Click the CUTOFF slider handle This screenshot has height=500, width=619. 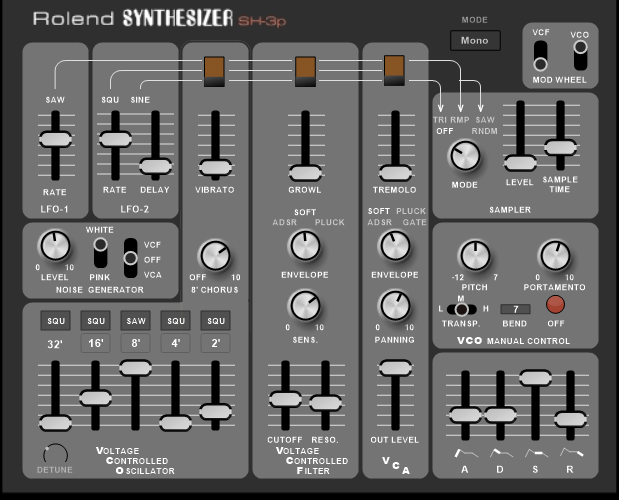(x=285, y=399)
